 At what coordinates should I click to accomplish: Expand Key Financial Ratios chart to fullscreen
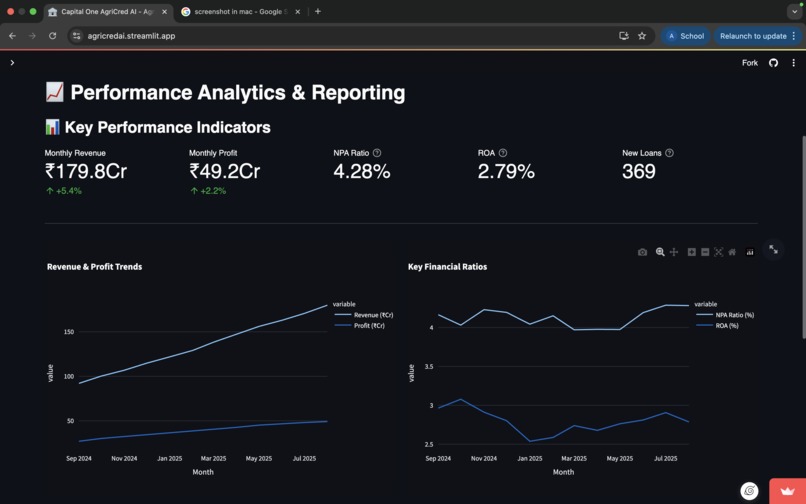coord(773,250)
